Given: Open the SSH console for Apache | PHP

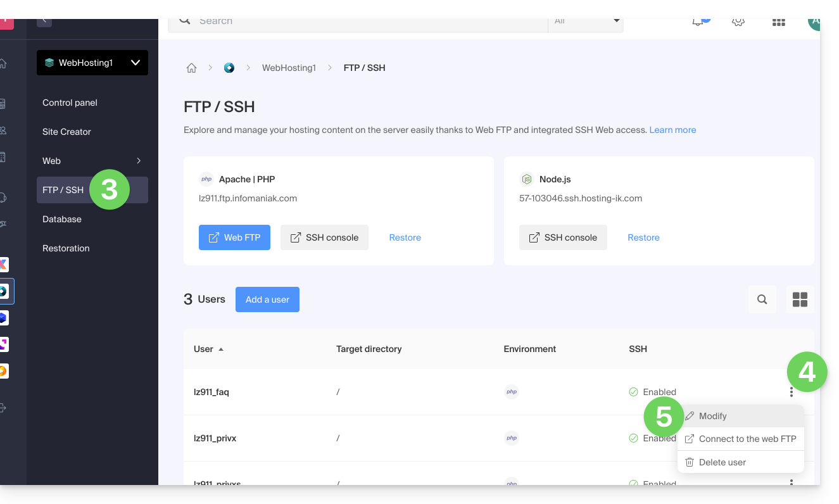Looking at the screenshot, I should pos(324,237).
